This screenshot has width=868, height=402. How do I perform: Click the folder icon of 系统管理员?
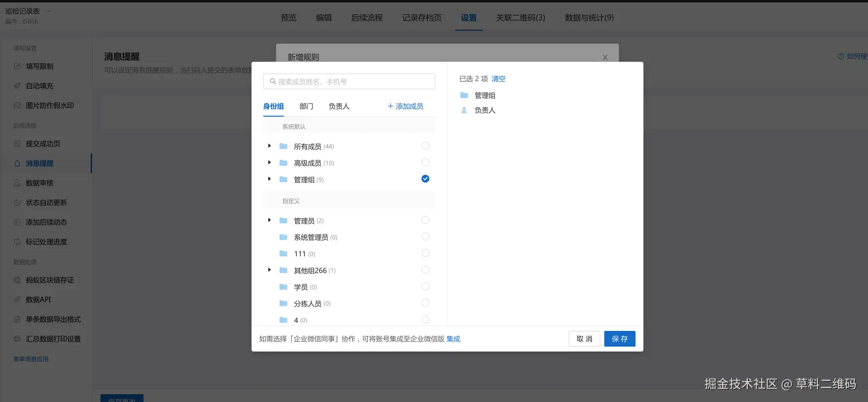(283, 237)
